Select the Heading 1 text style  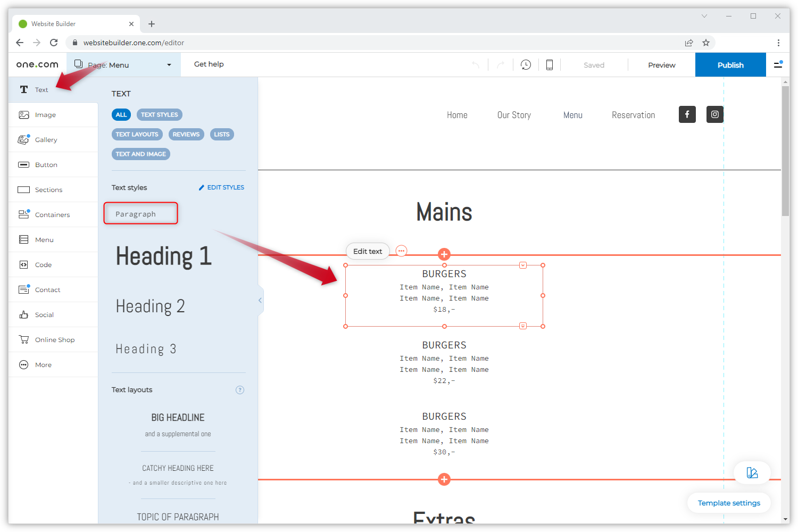point(164,256)
